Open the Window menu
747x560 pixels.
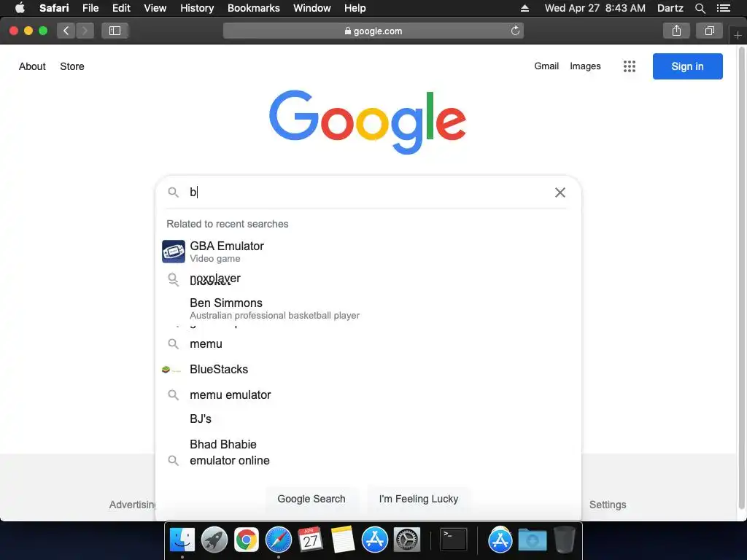tap(312, 8)
